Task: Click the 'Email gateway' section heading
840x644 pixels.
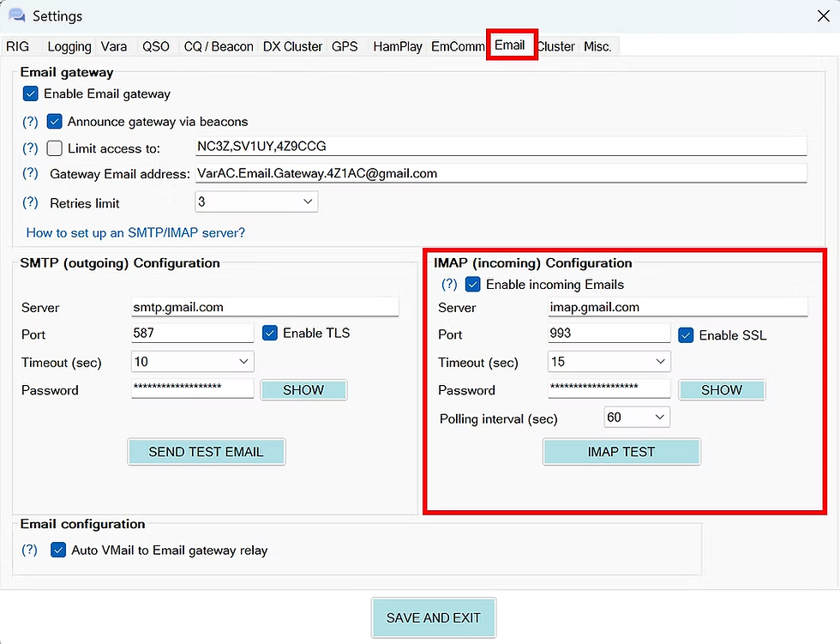Action: click(67, 72)
